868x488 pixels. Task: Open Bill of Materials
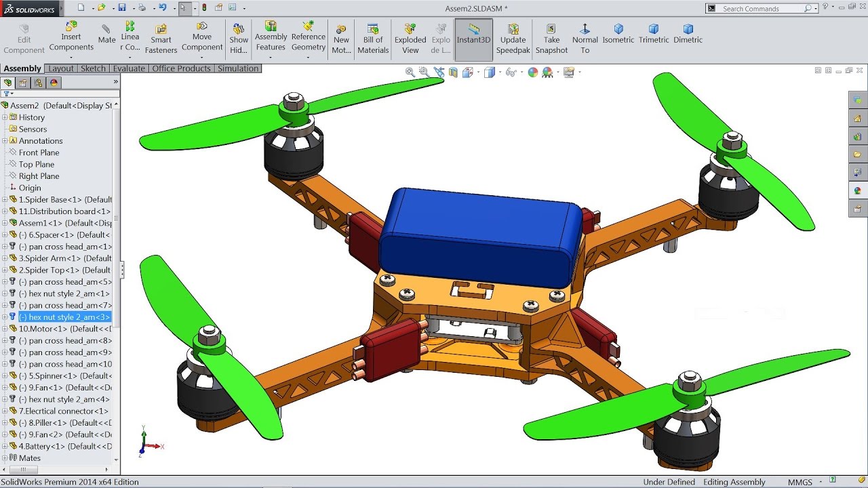coord(373,39)
